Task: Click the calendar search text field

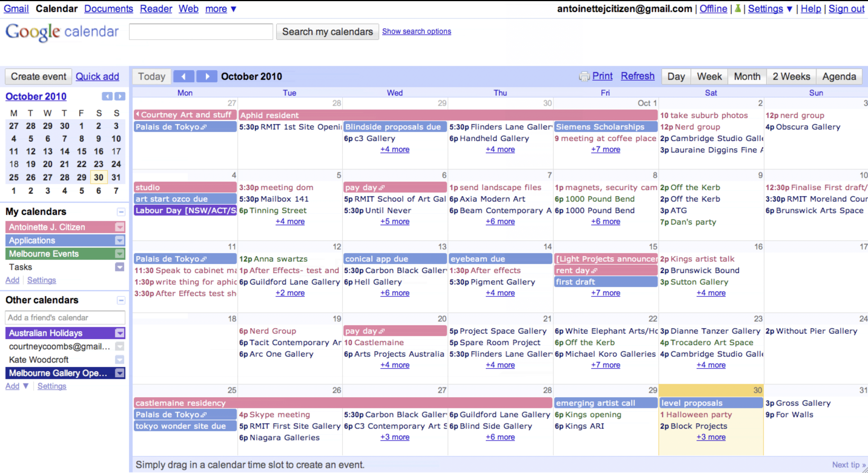Action: pos(201,32)
